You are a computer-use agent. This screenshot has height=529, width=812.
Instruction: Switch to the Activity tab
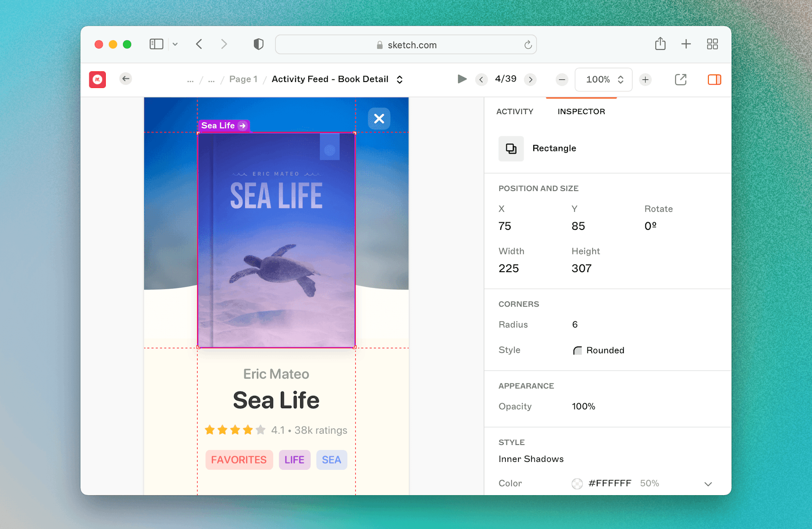(515, 112)
